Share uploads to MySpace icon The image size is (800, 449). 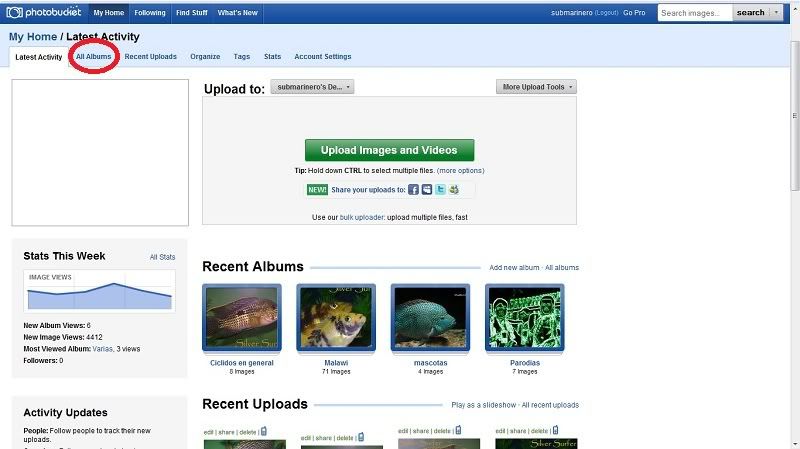tap(427, 190)
